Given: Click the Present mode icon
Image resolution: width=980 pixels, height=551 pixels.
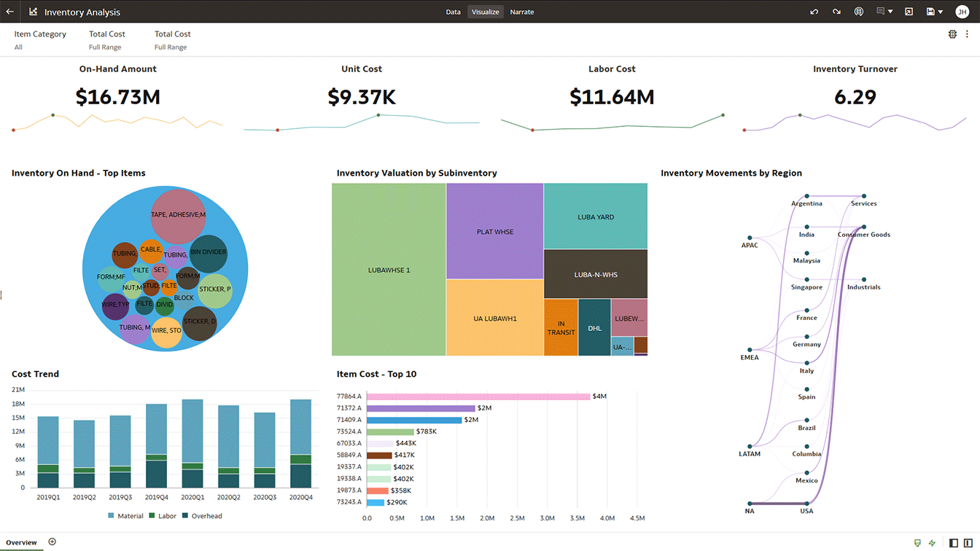Looking at the screenshot, I should tap(907, 12).
